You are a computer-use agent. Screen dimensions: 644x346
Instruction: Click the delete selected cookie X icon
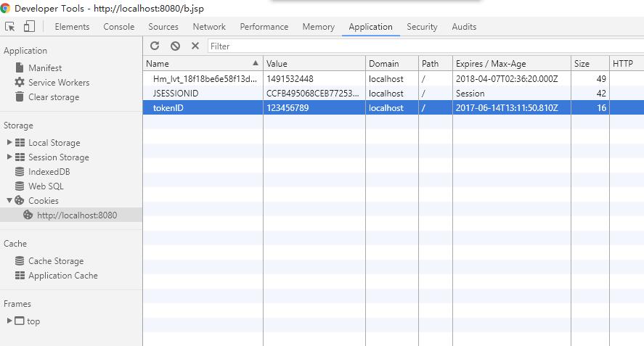click(x=195, y=46)
